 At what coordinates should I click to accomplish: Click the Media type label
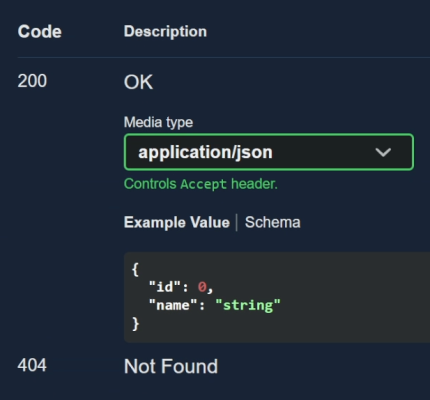(x=158, y=122)
